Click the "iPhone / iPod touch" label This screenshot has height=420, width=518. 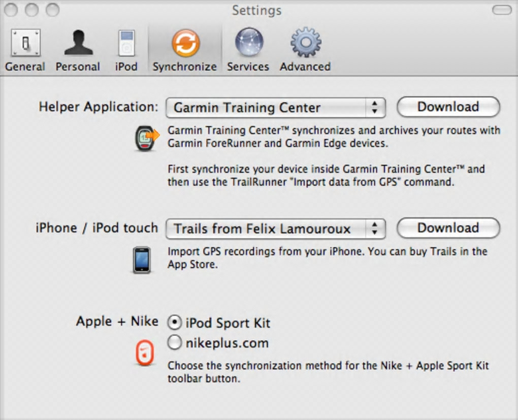click(97, 228)
